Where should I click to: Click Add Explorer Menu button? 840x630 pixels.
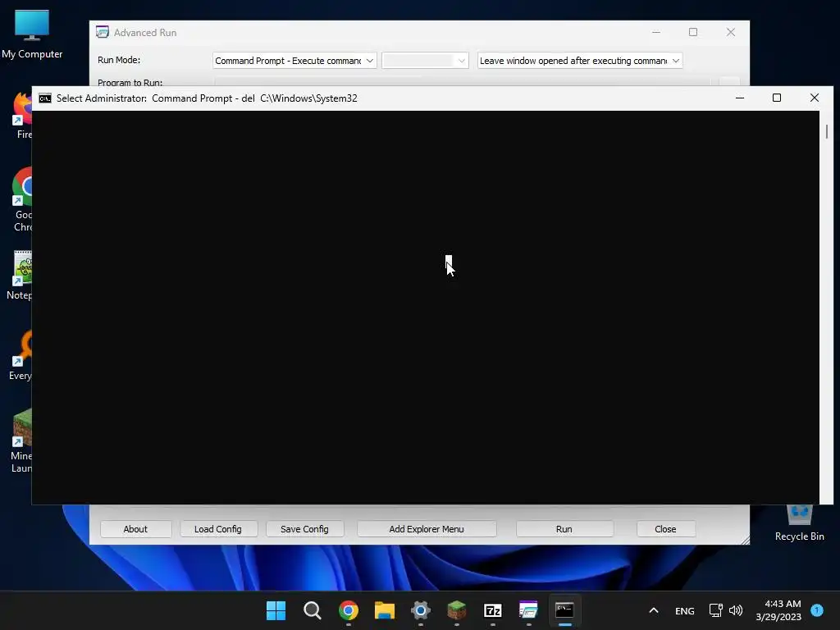[427, 529]
